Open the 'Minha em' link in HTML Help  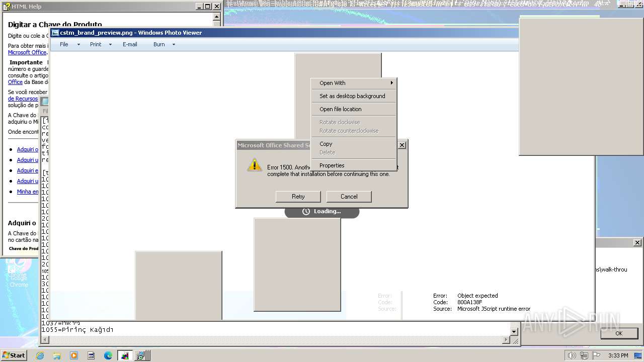pos(28,192)
